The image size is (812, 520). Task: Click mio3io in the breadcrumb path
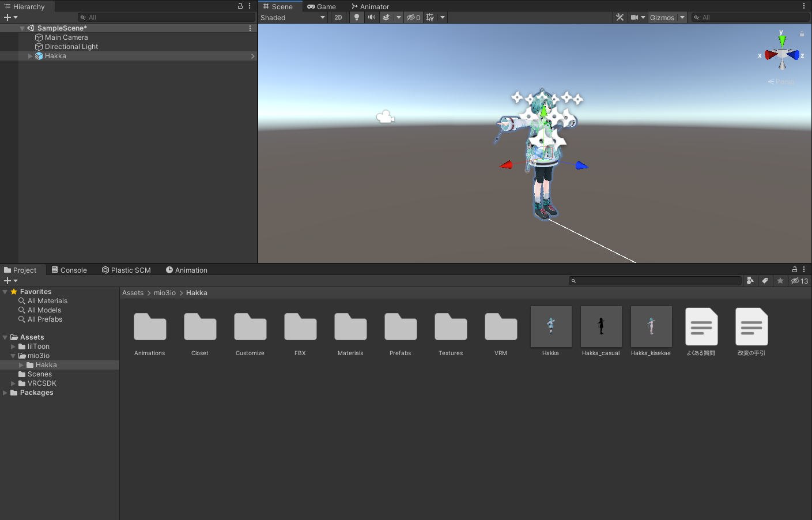click(x=165, y=293)
